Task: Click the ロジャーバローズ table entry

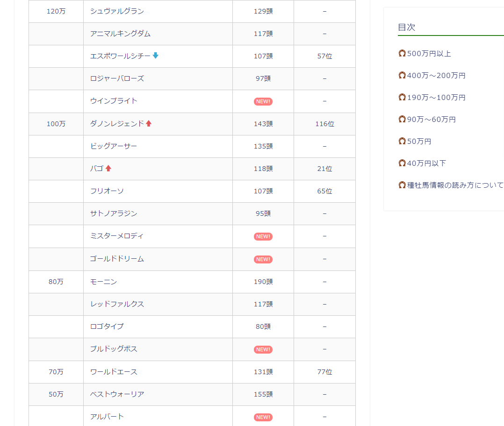Action: (117, 78)
